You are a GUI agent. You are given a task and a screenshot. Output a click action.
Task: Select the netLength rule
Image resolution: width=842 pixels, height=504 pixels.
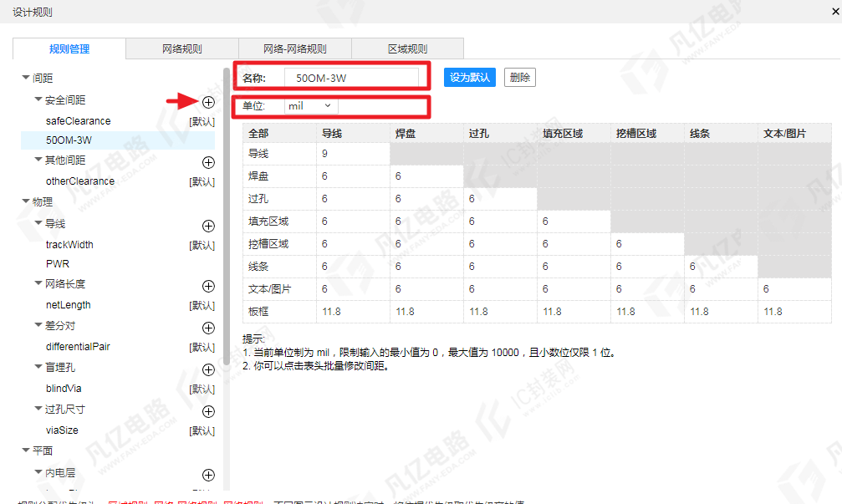coord(69,304)
